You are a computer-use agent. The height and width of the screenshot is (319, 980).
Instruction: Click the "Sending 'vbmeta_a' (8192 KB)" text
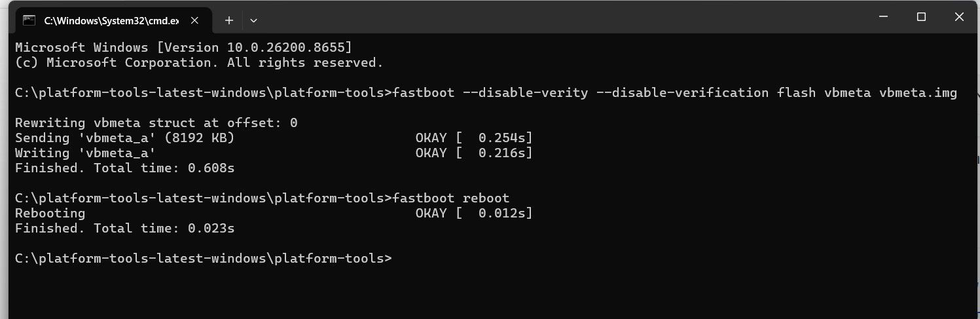point(124,138)
